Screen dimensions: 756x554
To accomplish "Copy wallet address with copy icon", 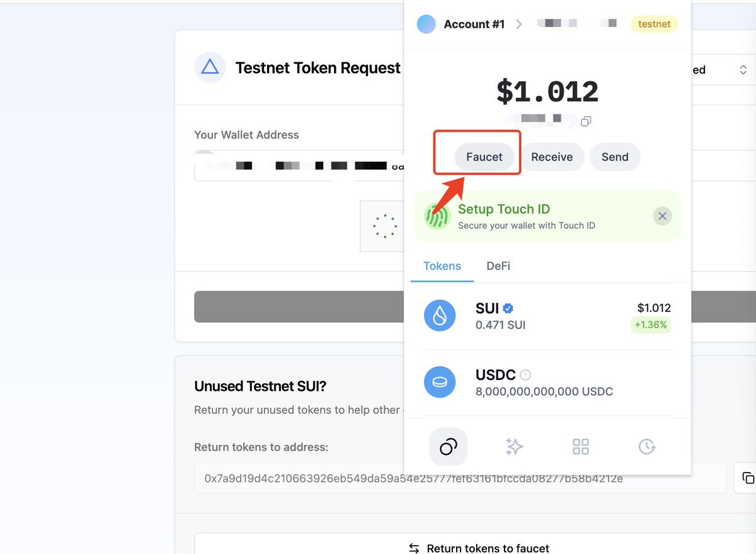I will click(x=586, y=121).
